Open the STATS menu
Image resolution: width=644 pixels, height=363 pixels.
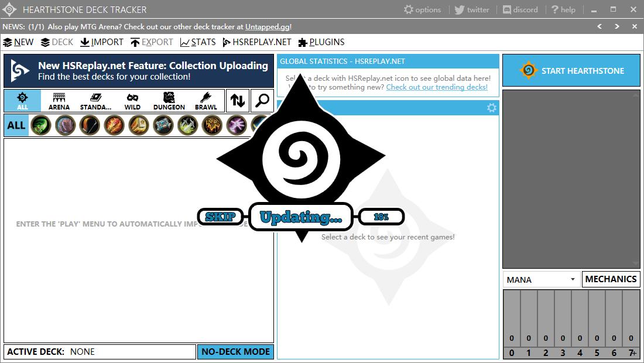coord(198,42)
